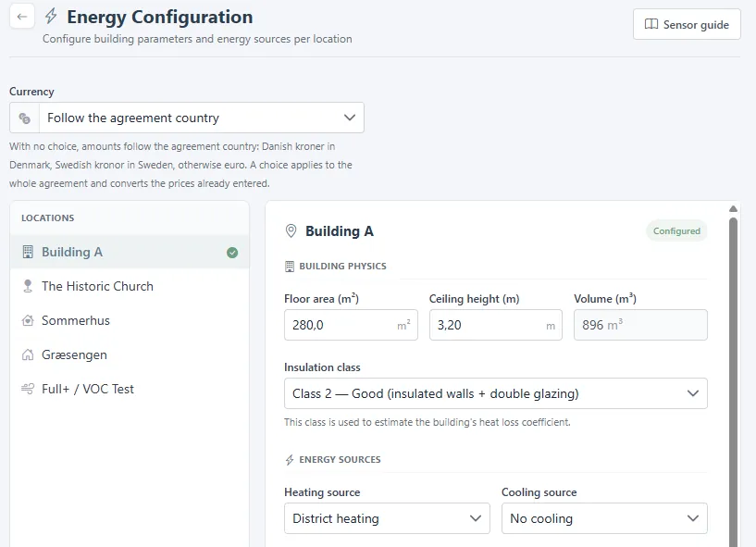Click the house icon beside Sommerhus
This screenshot has height=547, width=756.
(x=28, y=320)
